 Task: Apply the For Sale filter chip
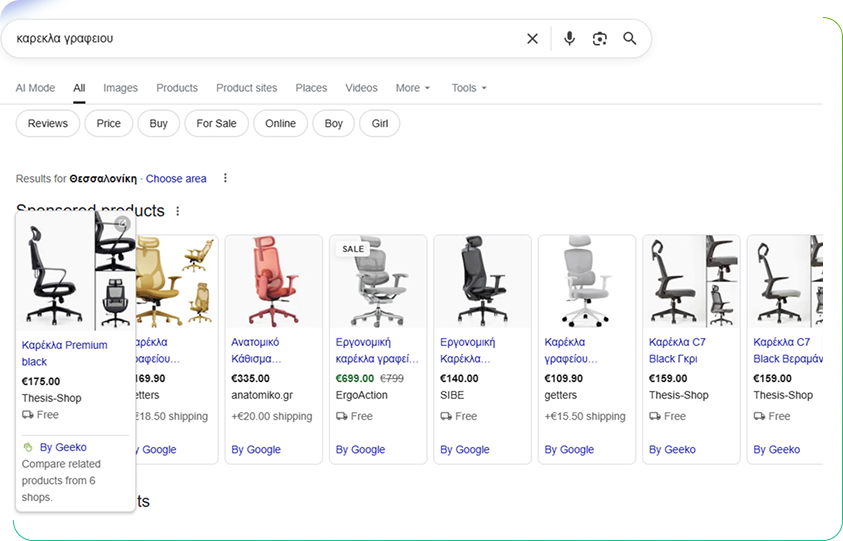coord(217,123)
